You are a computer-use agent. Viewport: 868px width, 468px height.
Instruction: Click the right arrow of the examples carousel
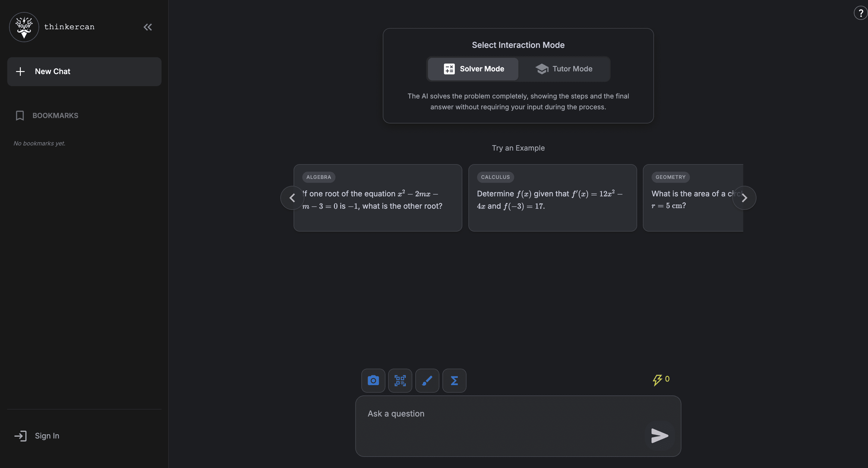745,198
